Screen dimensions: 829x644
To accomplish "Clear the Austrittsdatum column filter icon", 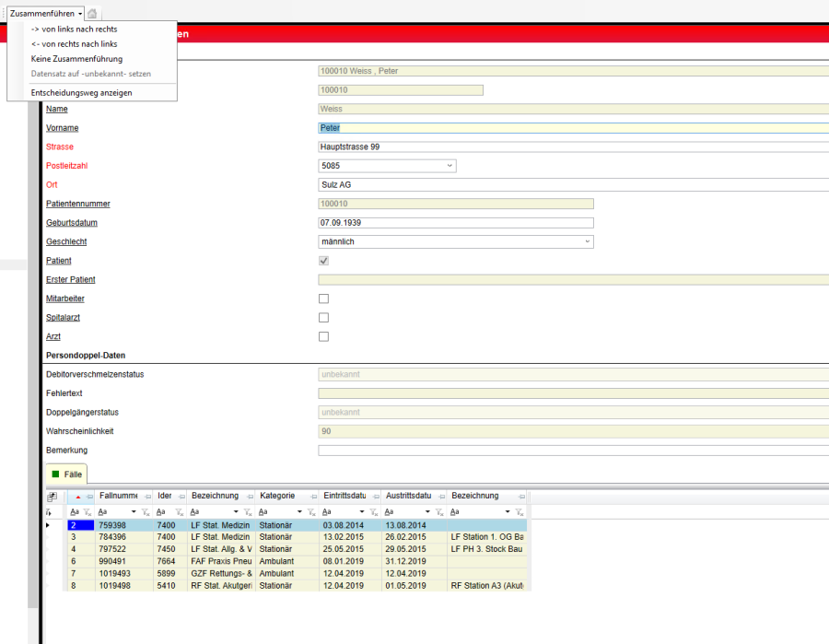I will tap(438, 512).
